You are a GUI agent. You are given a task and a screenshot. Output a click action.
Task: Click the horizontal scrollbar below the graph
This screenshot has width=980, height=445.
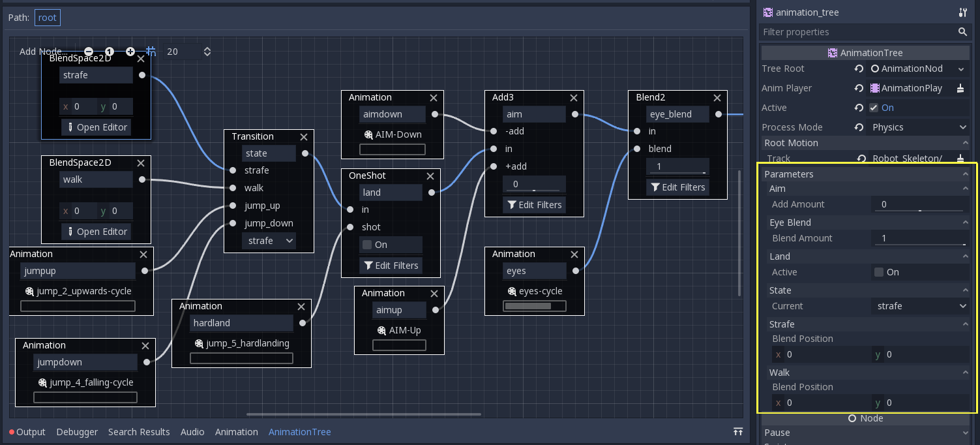363,414
